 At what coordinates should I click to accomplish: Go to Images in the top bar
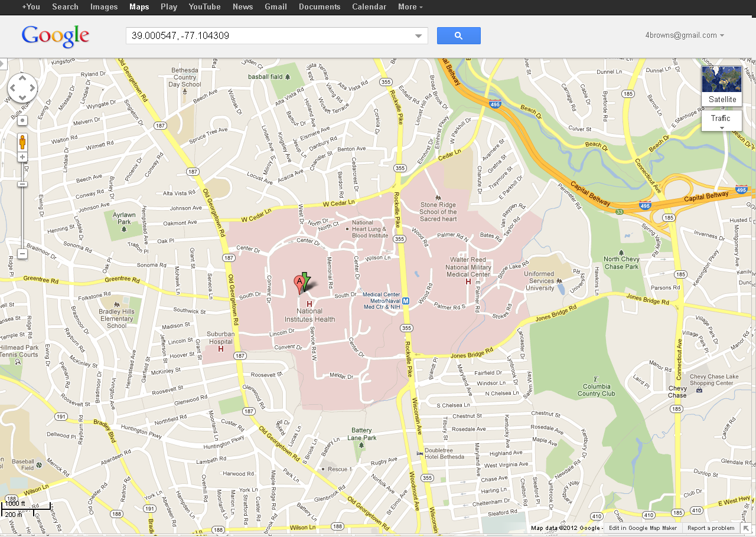pyautogui.click(x=104, y=7)
